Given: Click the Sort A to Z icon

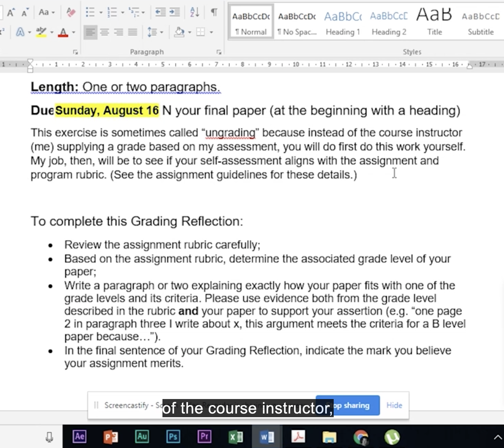Looking at the screenshot, I should [x=195, y=12].
